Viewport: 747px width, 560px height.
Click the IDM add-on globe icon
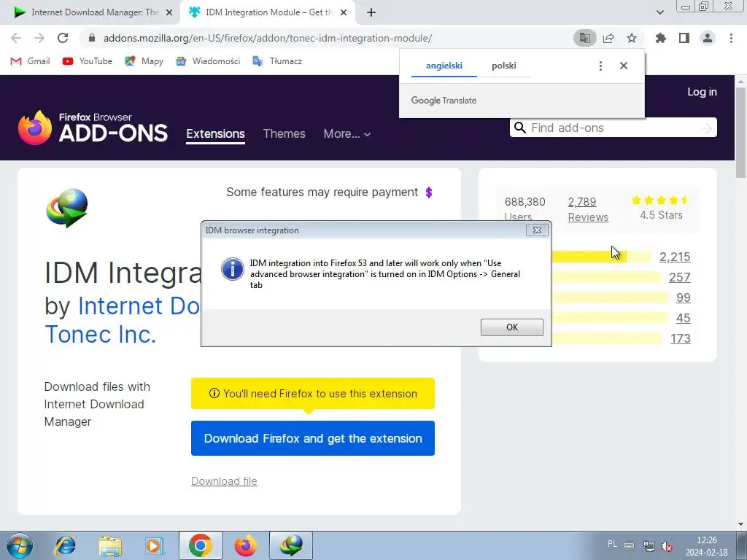[x=67, y=208]
